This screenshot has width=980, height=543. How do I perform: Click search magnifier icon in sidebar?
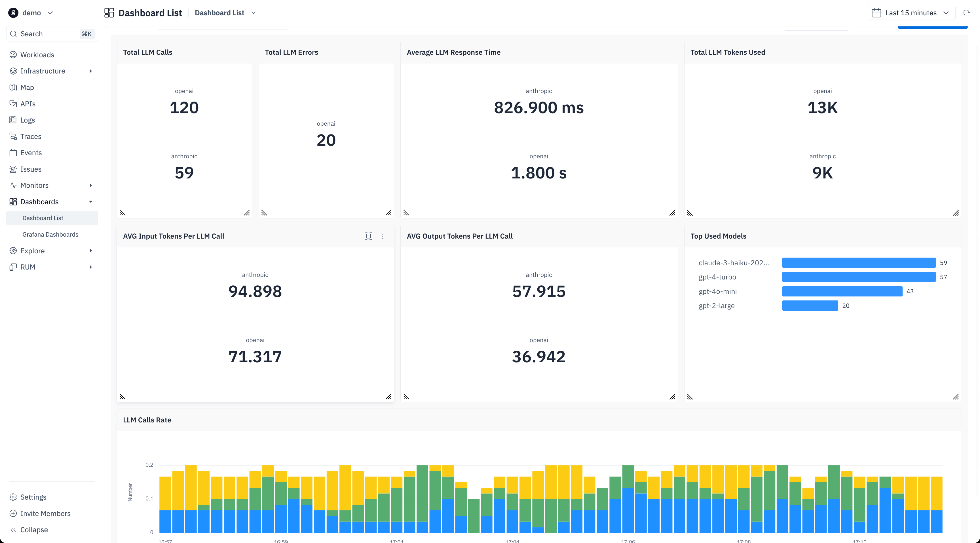click(x=13, y=34)
